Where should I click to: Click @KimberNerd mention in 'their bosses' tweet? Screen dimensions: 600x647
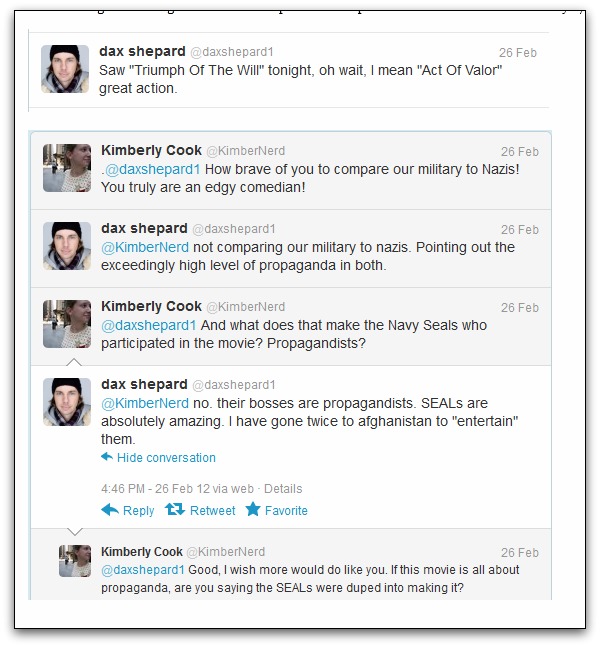tap(145, 403)
